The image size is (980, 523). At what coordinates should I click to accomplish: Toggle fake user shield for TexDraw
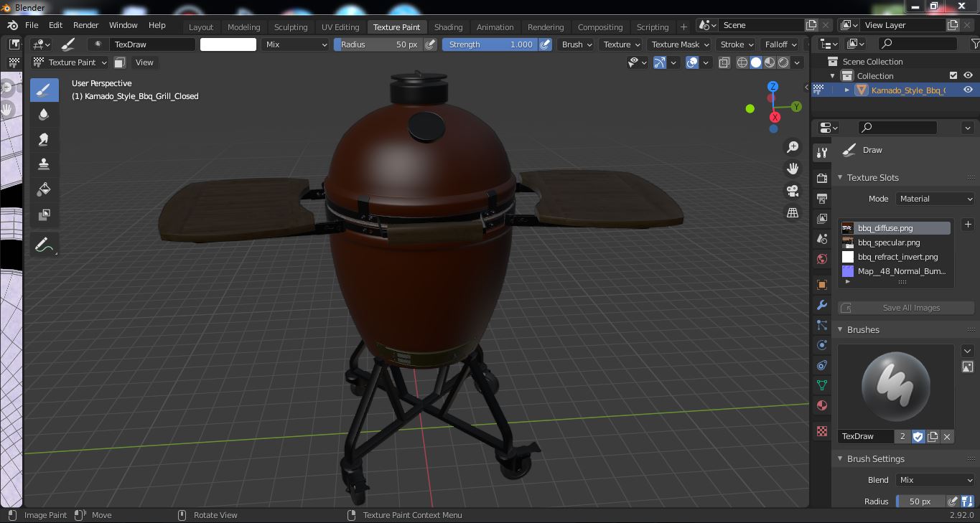pyautogui.click(x=918, y=436)
